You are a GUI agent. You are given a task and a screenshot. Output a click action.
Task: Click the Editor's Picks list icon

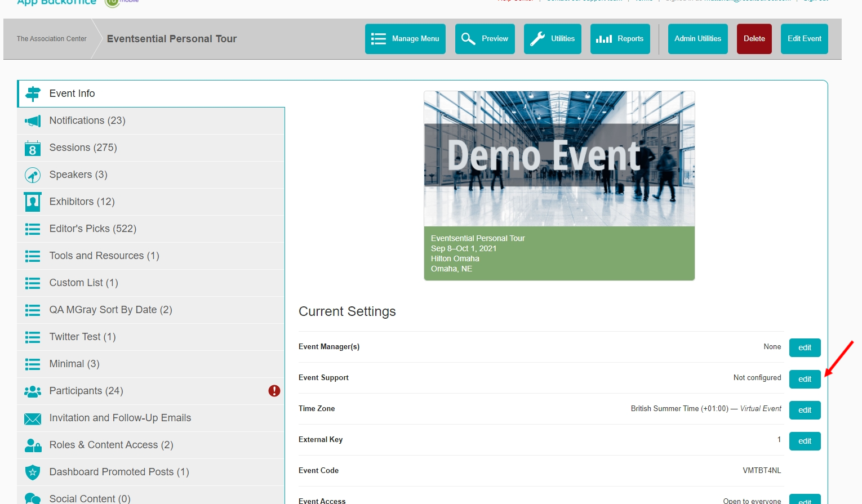click(33, 229)
